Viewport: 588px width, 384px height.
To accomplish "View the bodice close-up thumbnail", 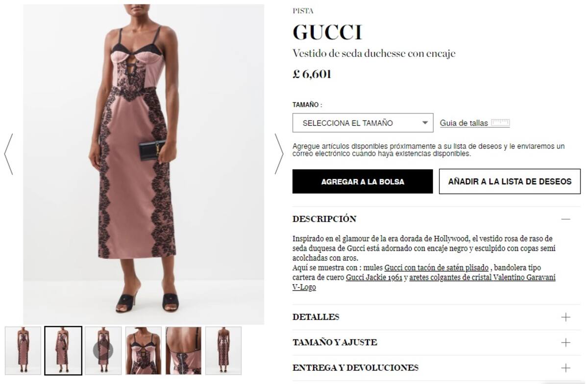I will tap(143, 350).
